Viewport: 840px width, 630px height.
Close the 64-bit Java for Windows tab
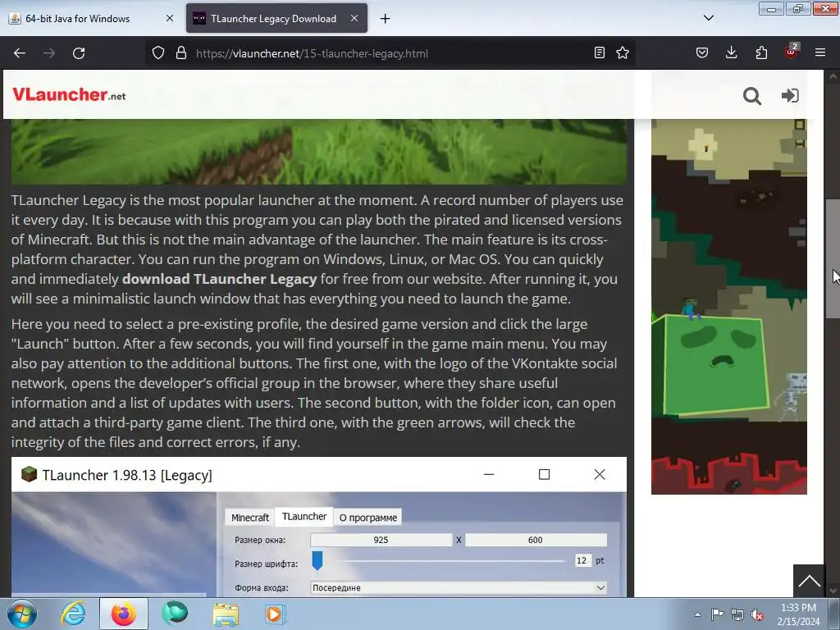pyautogui.click(x=170, y=18)
